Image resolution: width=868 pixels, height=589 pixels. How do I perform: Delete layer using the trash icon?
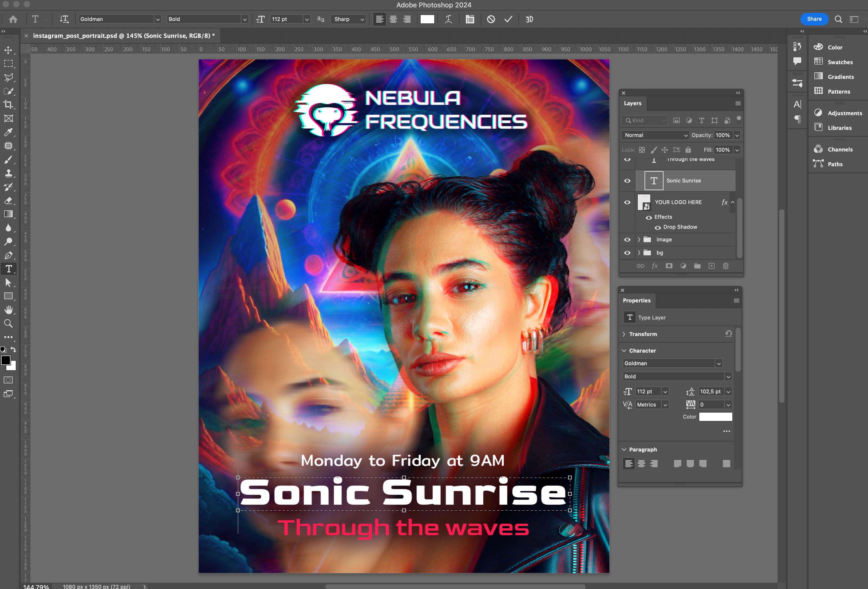click(x=725, y=266)
